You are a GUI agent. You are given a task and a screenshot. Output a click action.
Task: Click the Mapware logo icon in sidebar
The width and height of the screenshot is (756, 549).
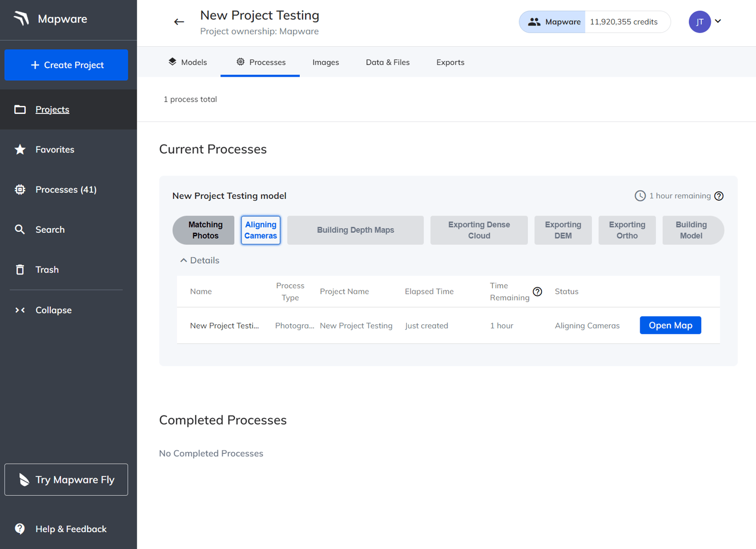21,19
